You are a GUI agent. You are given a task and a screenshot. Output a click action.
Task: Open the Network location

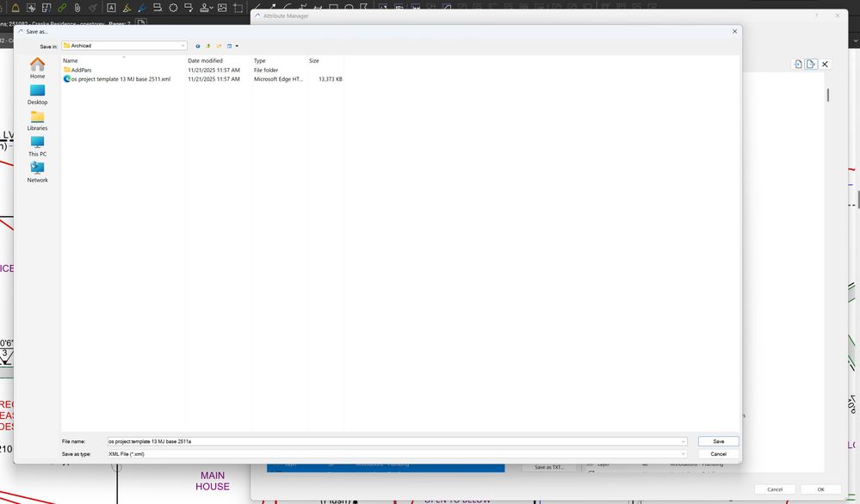pos(37,172)
